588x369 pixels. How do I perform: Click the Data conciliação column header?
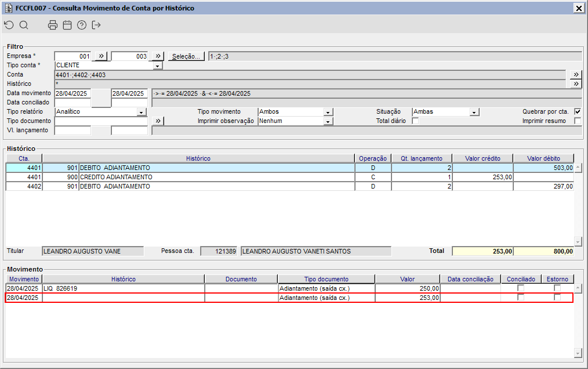(470, 279)
